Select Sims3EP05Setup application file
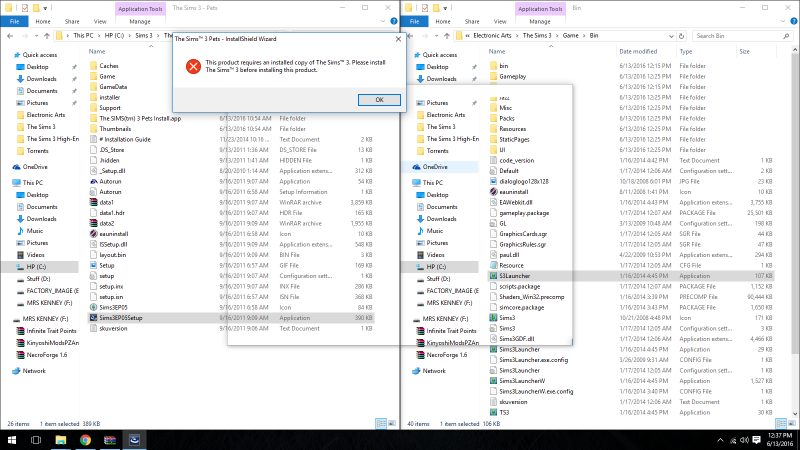This screenshot has width=800, height=450. tap(231, 318)
